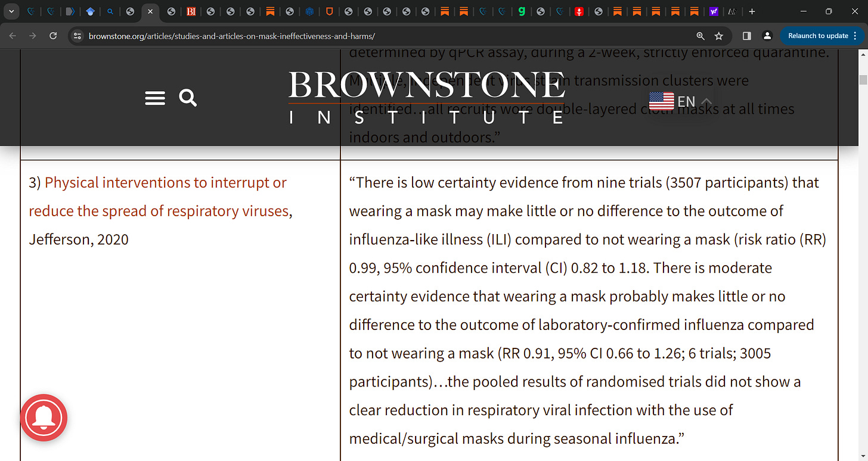Open the browser side panel
The width and height of the screenshot is (868, 461).
746,36
